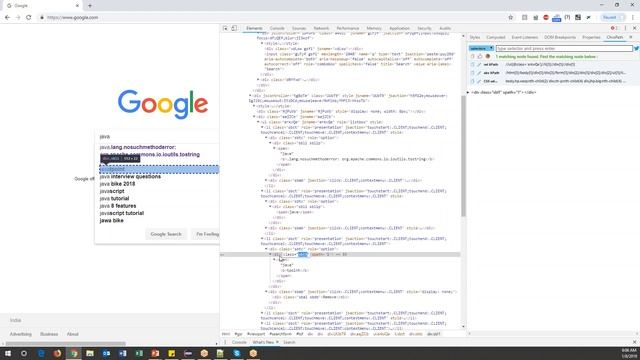Viewport: 640px width, 360px height.
Task: Open the Memory tab
Action: click(x=374, y=28)
